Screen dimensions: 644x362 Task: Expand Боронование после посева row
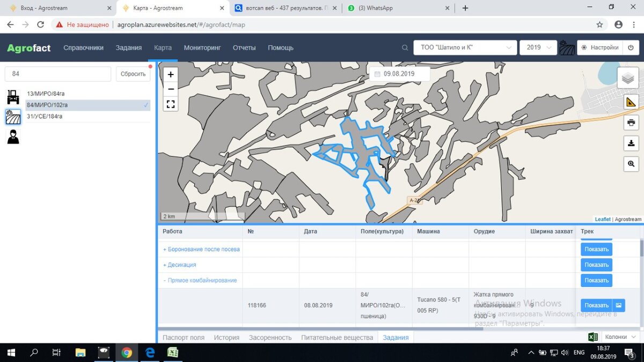tap(201, 249)
